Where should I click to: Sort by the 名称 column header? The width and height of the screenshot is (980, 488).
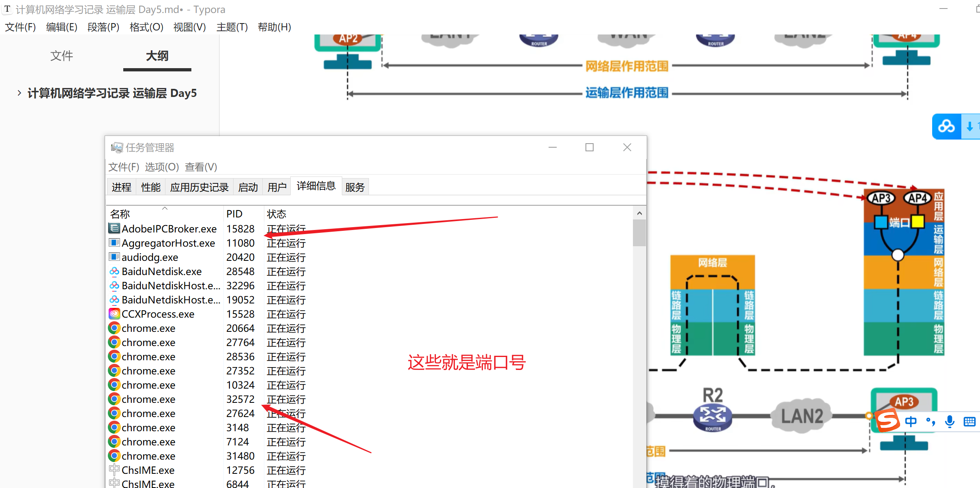[165, 213]
